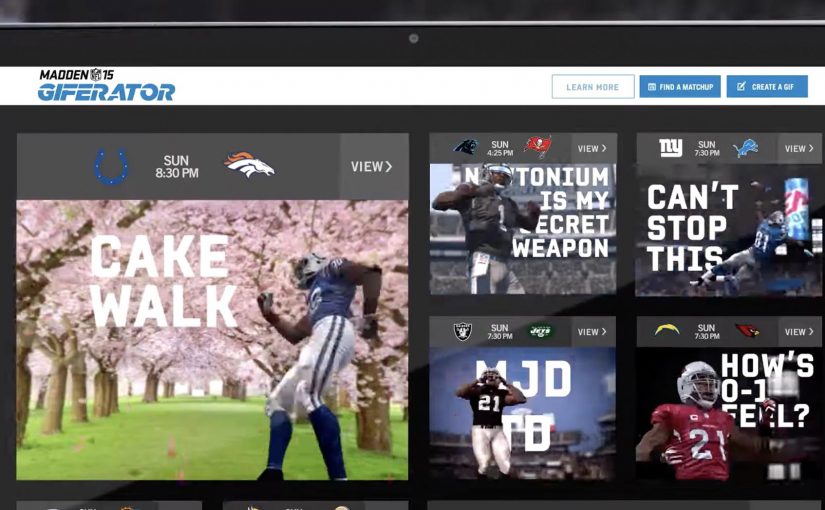Click the Carolina Panthers logo

[466, 146]
